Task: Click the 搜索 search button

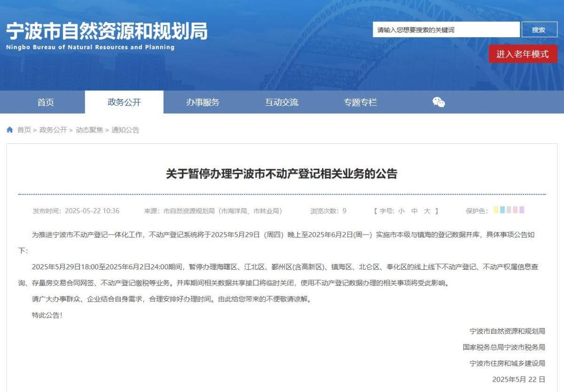Action: pos(539,30)
